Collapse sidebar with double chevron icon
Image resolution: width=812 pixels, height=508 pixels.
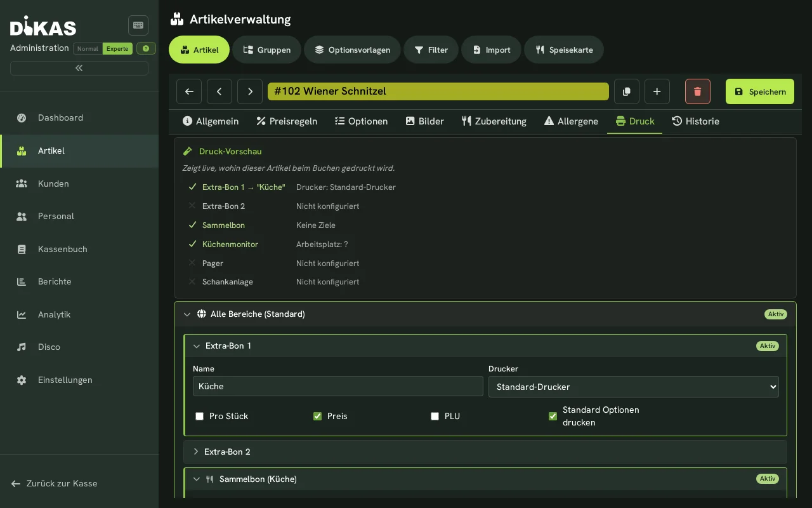pos(79,68)
